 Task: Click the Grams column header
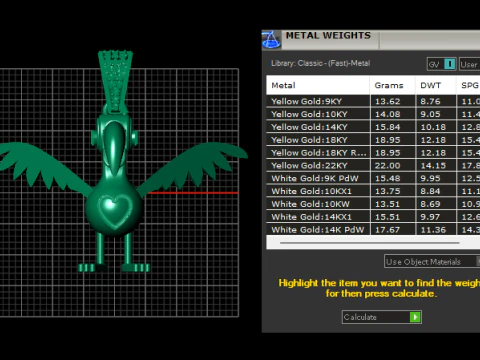392,85
